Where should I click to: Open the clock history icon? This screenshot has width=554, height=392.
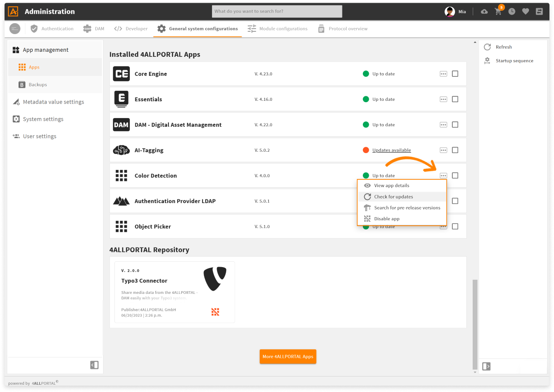(x=512, y=12)
